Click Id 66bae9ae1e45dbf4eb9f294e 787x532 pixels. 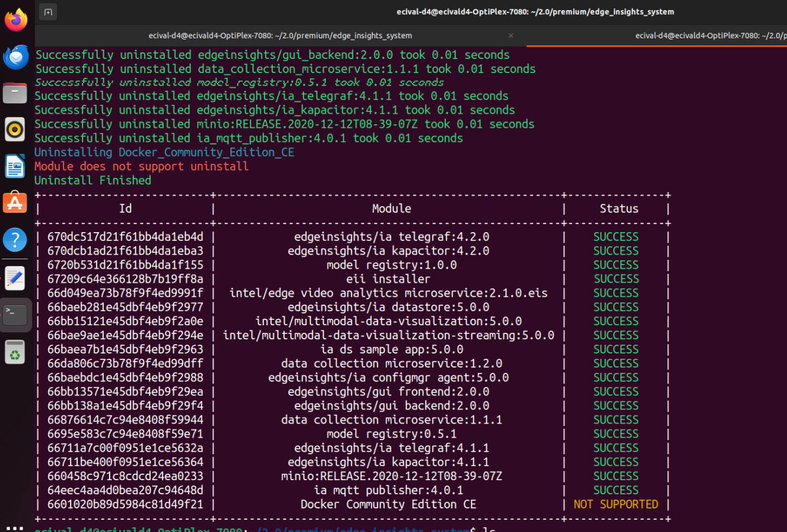coord(125,336)
